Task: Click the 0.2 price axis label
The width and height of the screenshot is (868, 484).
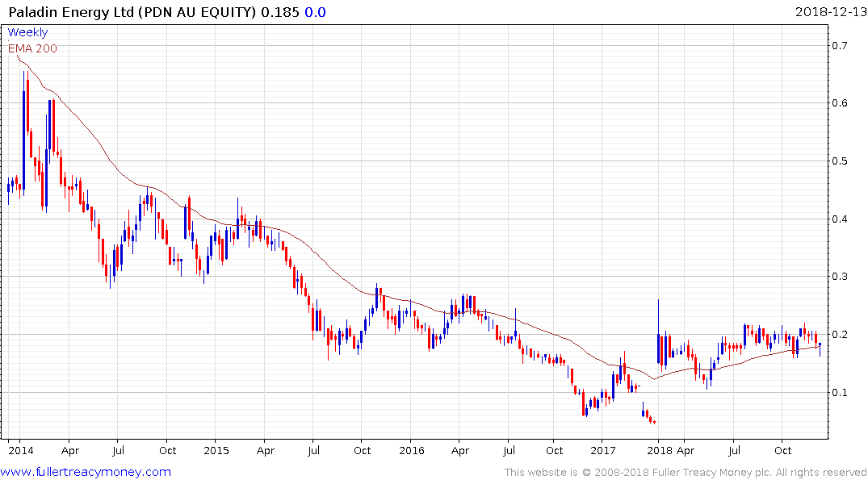Action: coord(840,335)
